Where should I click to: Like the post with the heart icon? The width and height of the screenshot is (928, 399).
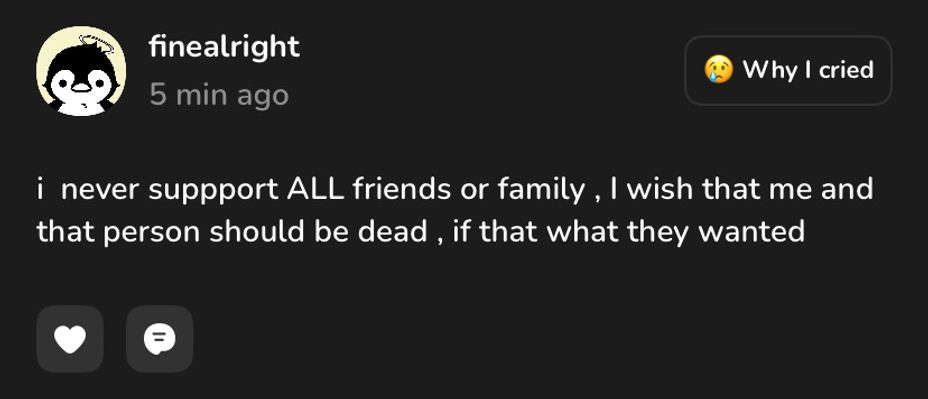pyautogui.click(x=70, y=339)
